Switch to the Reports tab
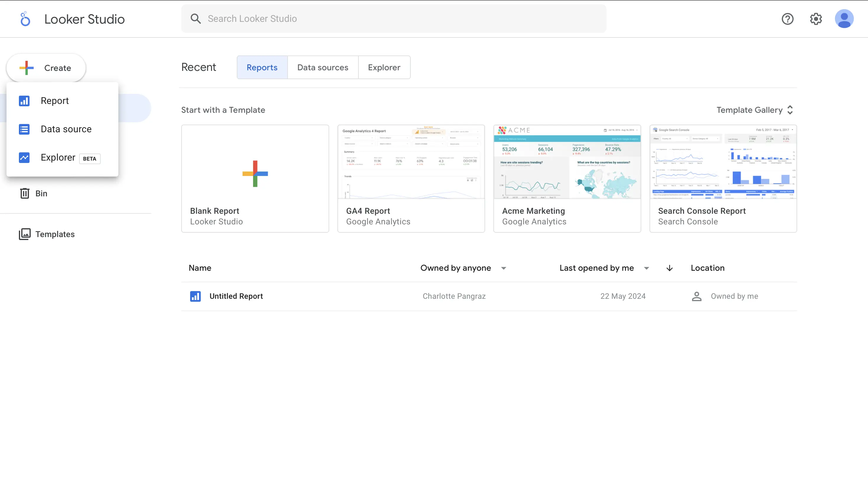This screenshot has width=868, height=496. [x=262, y=67]
